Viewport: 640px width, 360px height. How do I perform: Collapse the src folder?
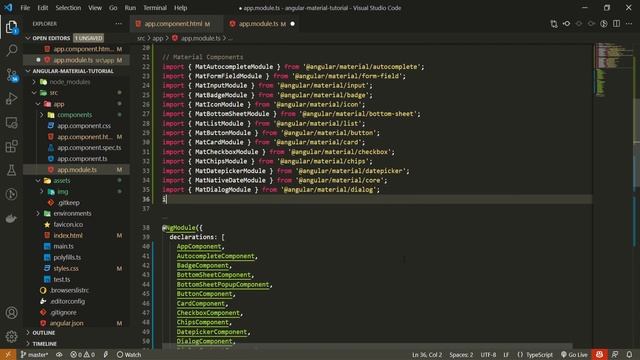coord(53,93)
